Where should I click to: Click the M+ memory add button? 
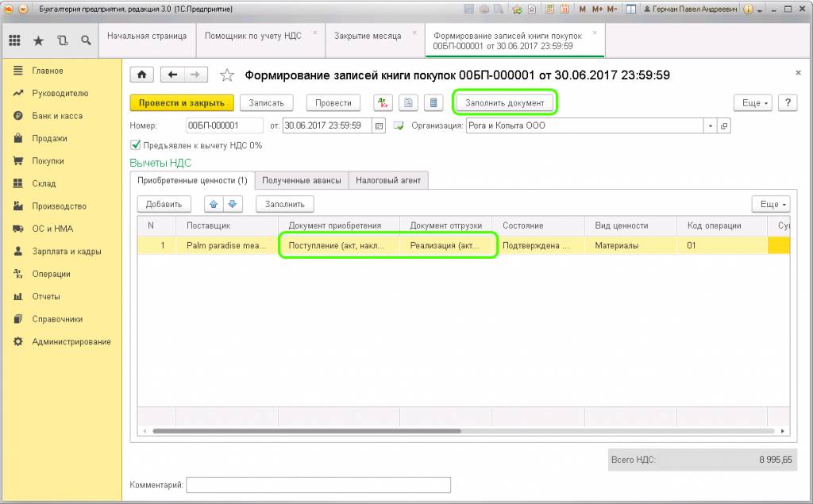597,9
